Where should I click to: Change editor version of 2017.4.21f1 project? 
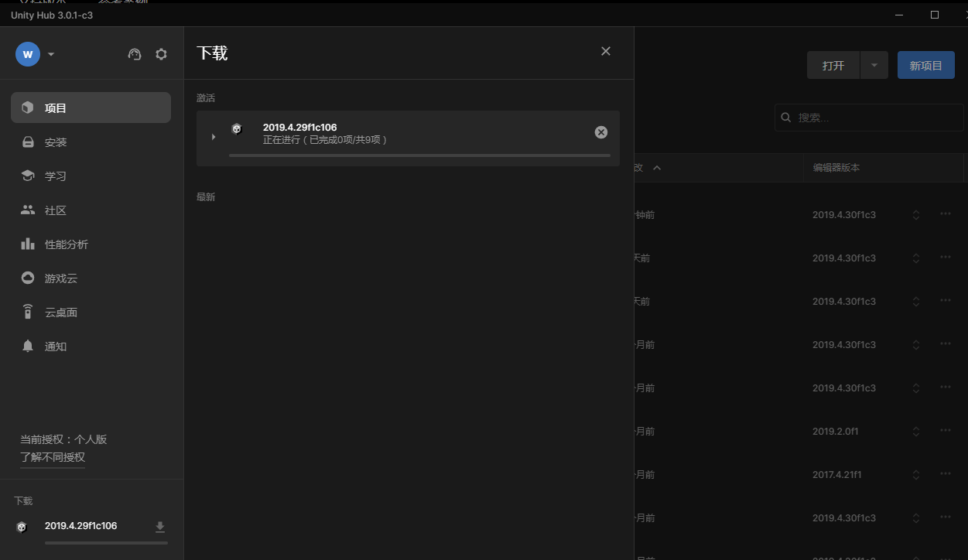(916, 475)
